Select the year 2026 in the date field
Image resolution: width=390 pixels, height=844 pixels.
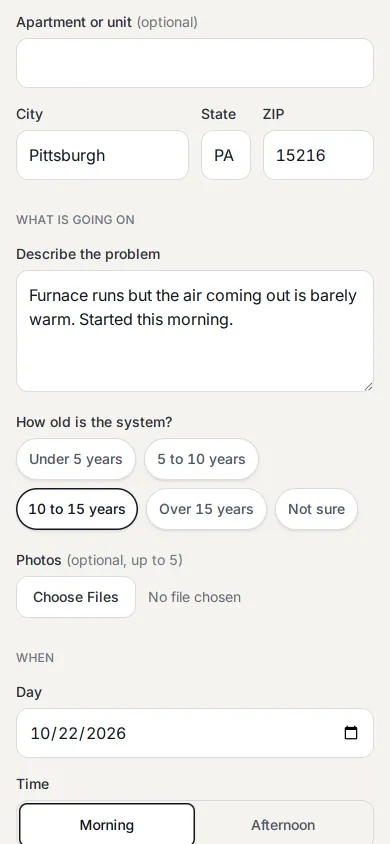coord(106,733)
